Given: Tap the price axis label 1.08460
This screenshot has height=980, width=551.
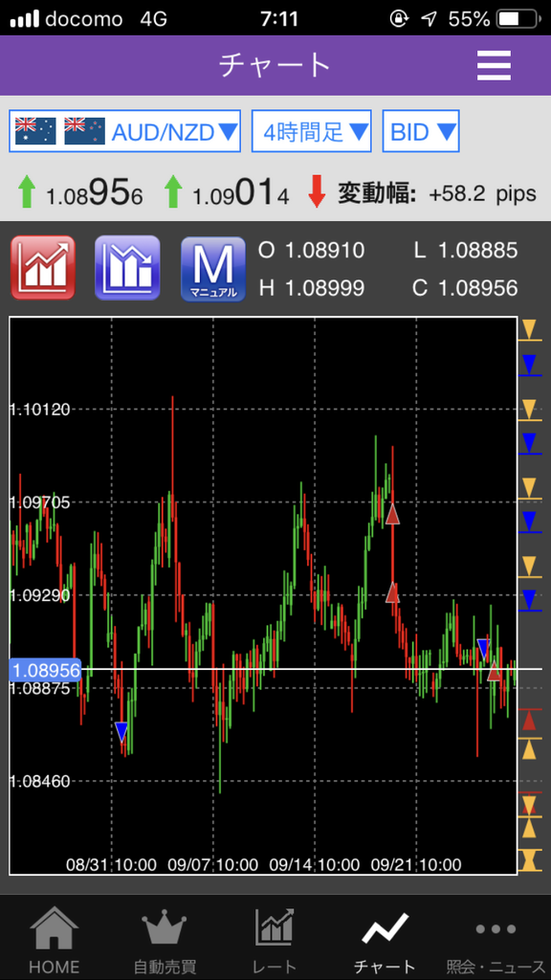Looking at the screenshot, I should click(x=39, y=781).
